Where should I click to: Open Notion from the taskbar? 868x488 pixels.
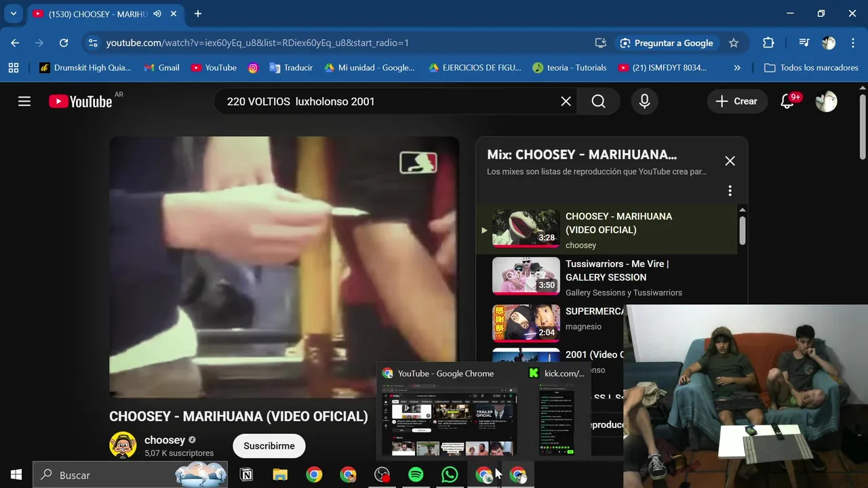coord(246,474)
